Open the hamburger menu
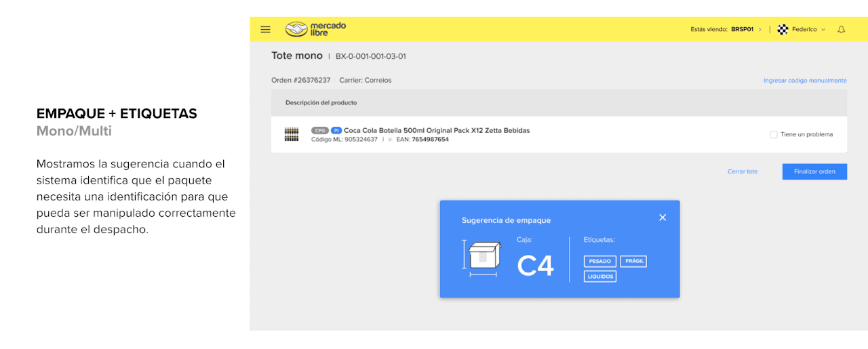 coord(266,30)
